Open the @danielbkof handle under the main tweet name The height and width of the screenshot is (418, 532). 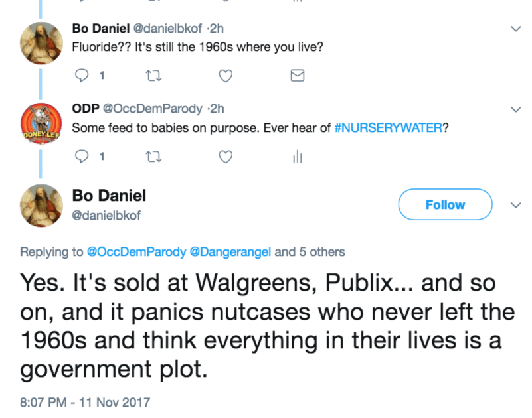(106, 215)
